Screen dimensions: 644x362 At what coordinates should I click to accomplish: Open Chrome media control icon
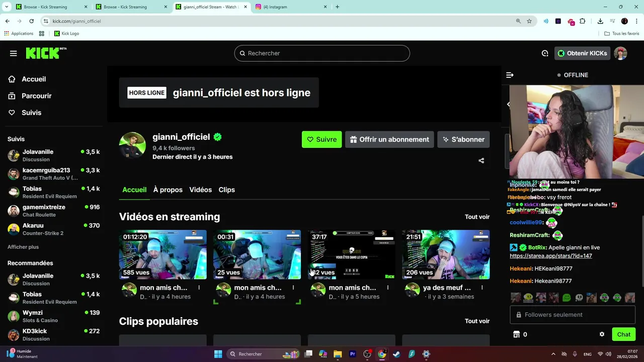coord(612,21)
